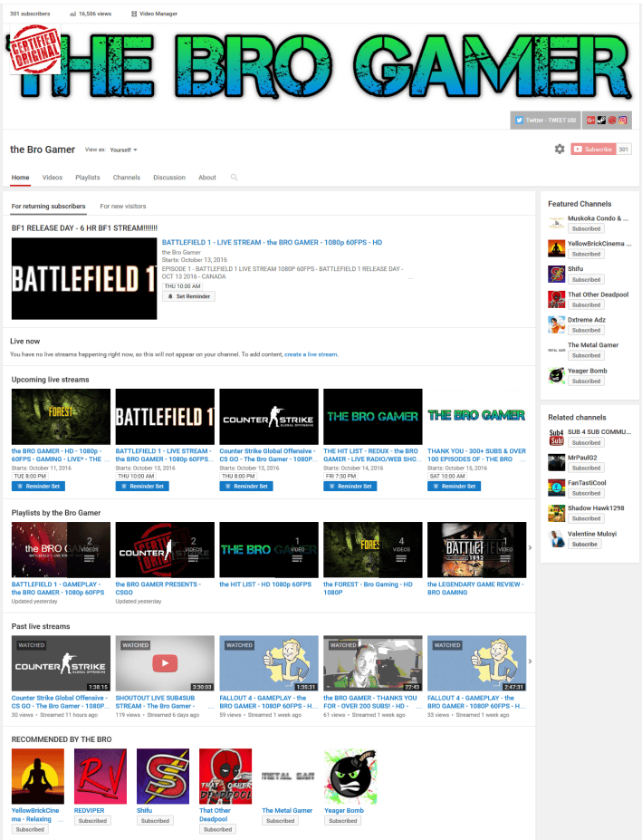This screenshot has width=642, height=840.
Task: Open the HIT LIST playlist link
Action: click(265, 584)
